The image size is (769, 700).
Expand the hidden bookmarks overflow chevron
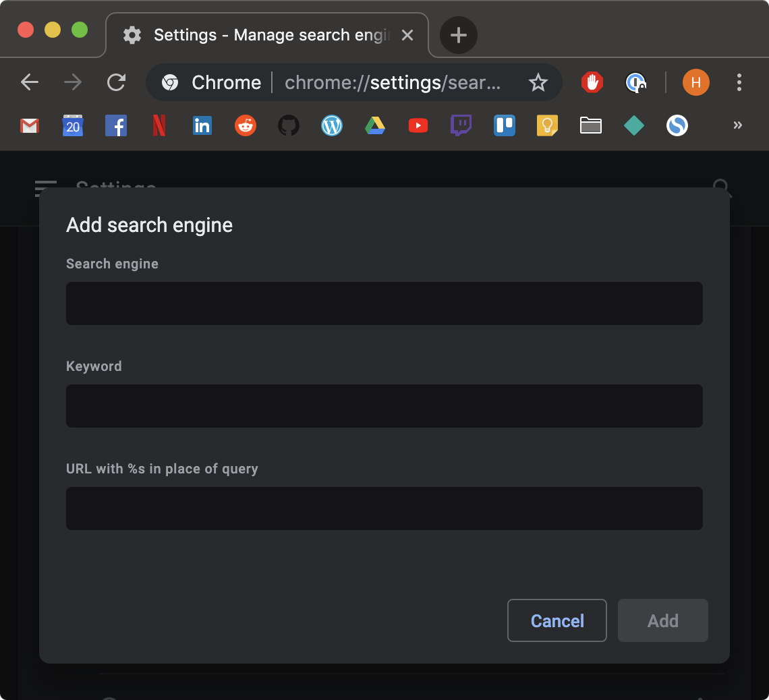click(737, 125)
